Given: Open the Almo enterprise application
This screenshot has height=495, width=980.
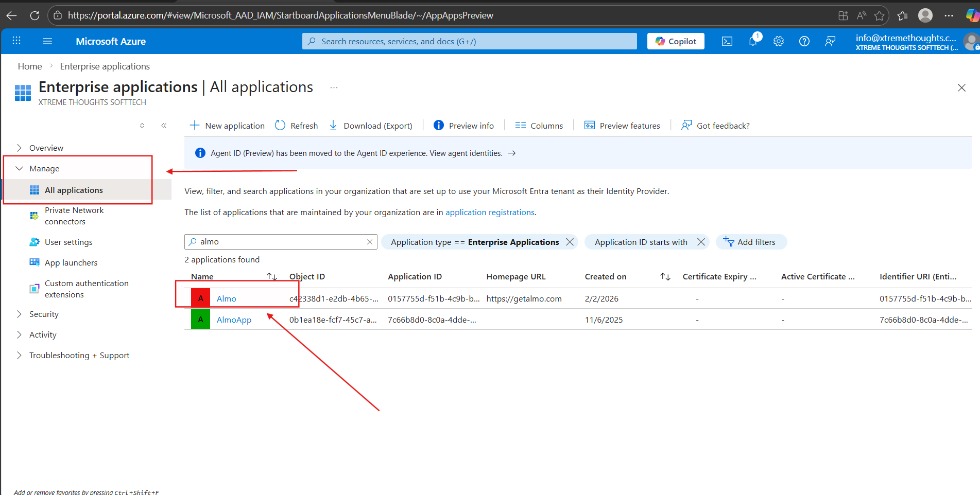Looking at the screenshot, I should coord(227,298).
